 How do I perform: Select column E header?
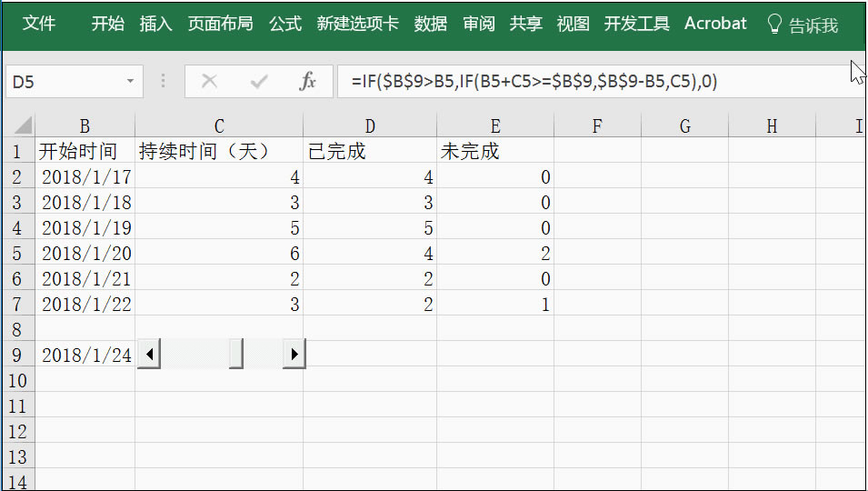click(x=495, y=125)
